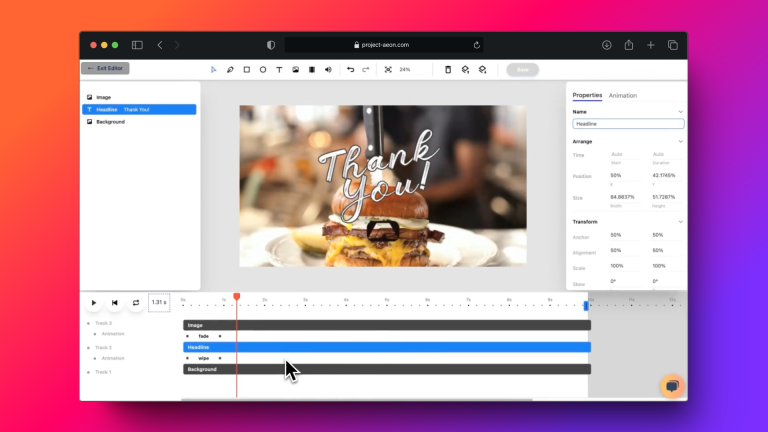
Task: Switch to the Animation tab
Action: point(622,96)
